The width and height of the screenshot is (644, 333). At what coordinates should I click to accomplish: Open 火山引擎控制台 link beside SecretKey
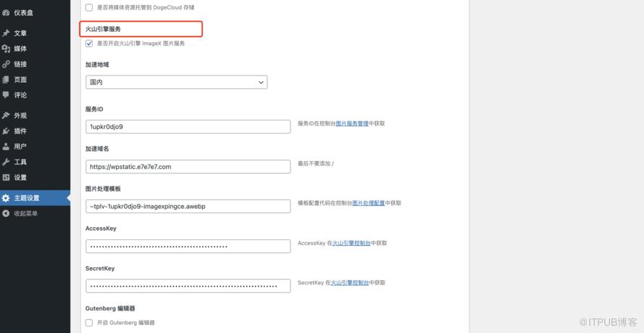[x=350, y=283]
